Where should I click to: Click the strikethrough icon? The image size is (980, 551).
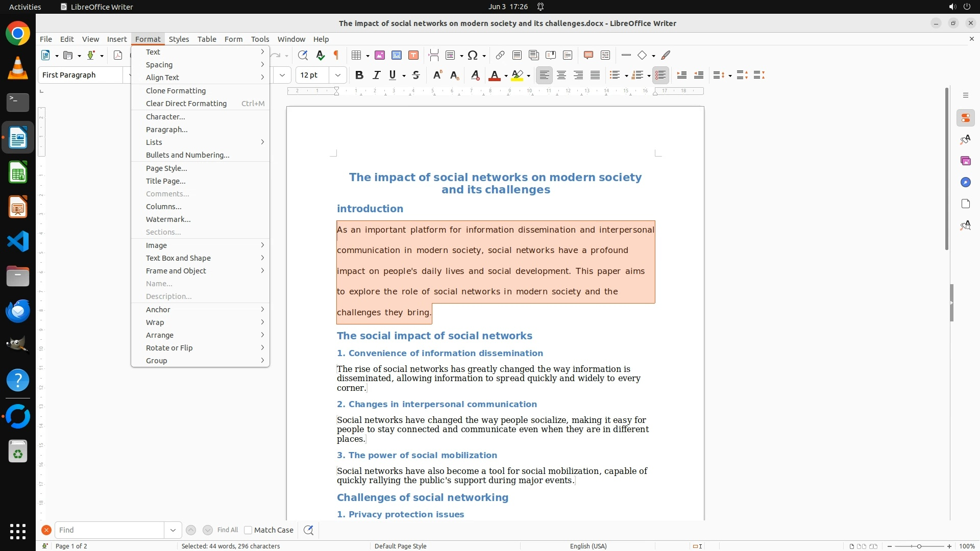click(x=416, y=76)
